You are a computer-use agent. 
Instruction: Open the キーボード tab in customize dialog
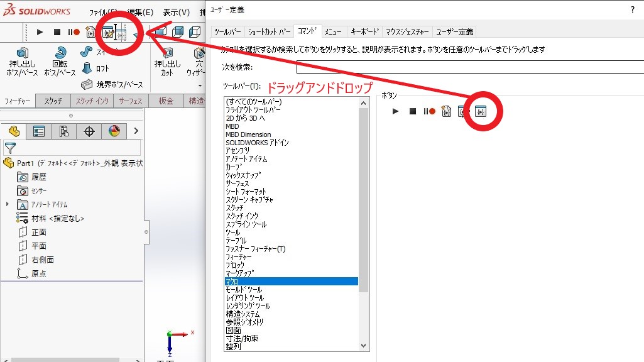coord(364,31)
